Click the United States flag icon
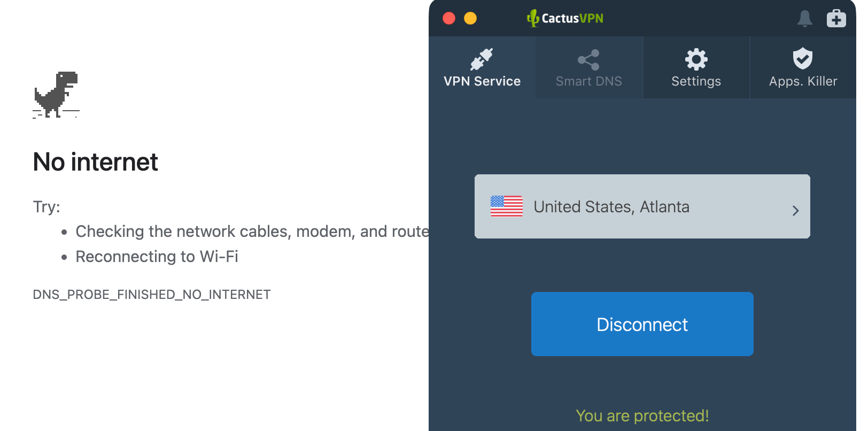This screenshot has height=431, width=868. 507,206
